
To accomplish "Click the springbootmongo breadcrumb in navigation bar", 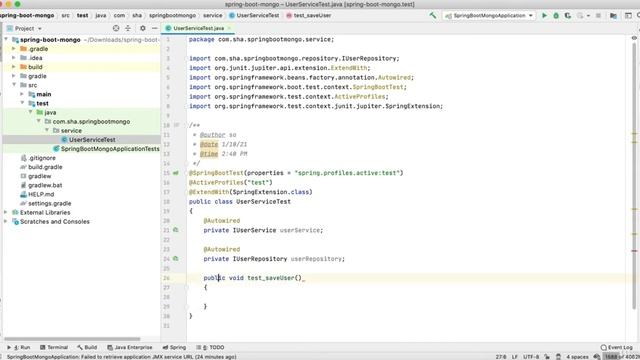I will coord(172,16).
